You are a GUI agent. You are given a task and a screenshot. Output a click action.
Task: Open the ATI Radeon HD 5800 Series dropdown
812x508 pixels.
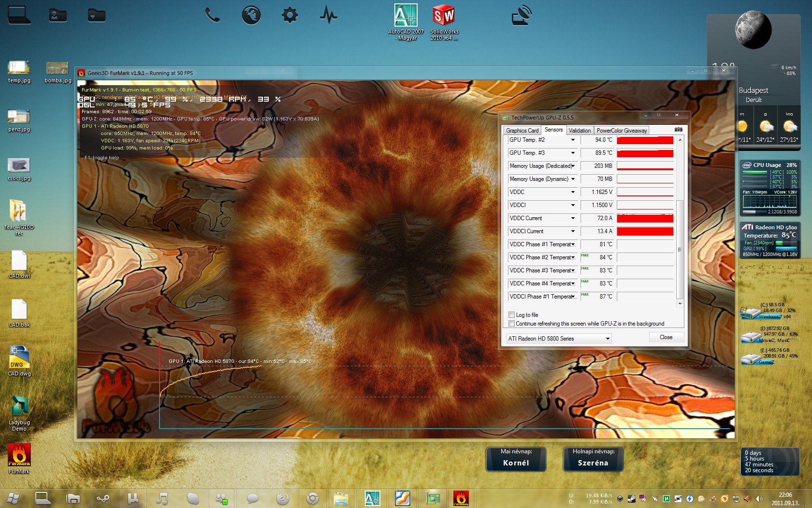559,339
